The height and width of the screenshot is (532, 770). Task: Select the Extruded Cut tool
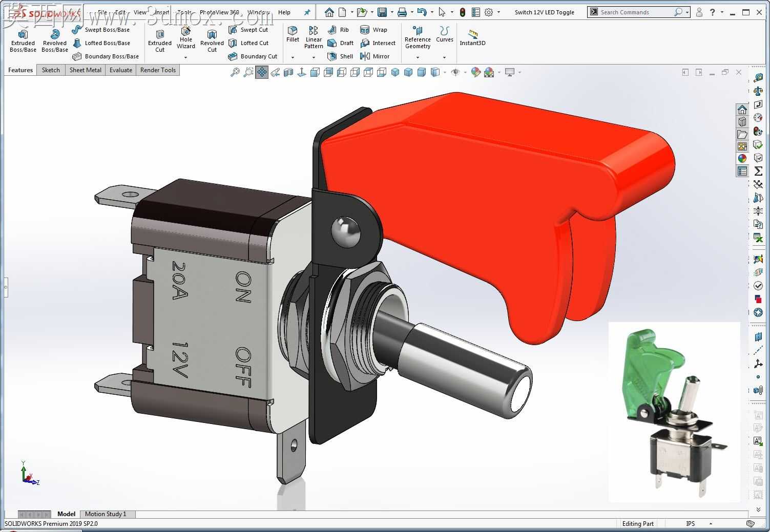click(160, 40)
